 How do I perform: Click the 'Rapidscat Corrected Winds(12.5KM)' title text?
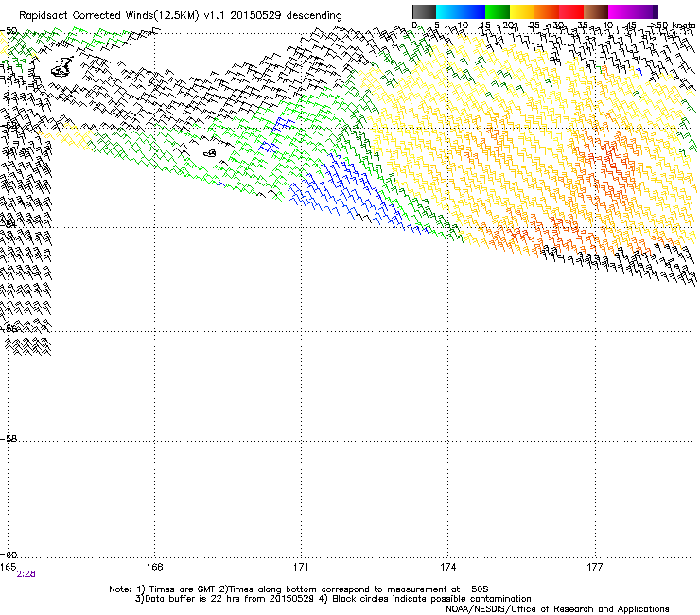pyautogui.click(x=109, y=16)
